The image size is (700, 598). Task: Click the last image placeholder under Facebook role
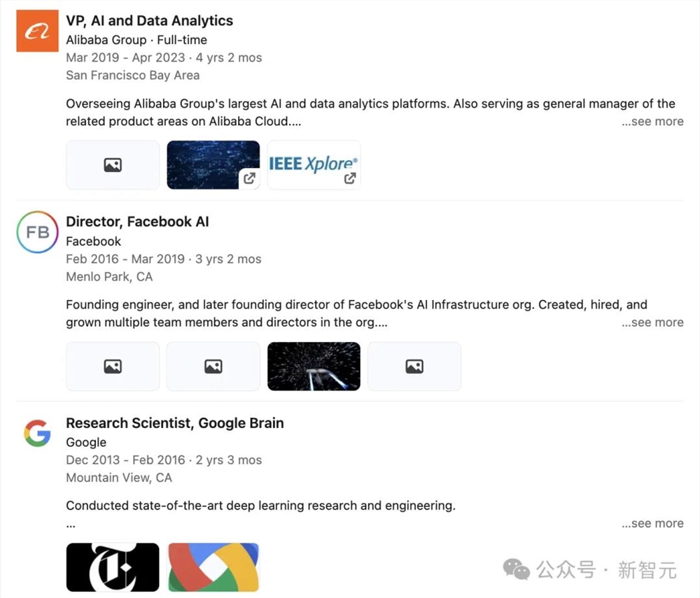click(414, 366)
